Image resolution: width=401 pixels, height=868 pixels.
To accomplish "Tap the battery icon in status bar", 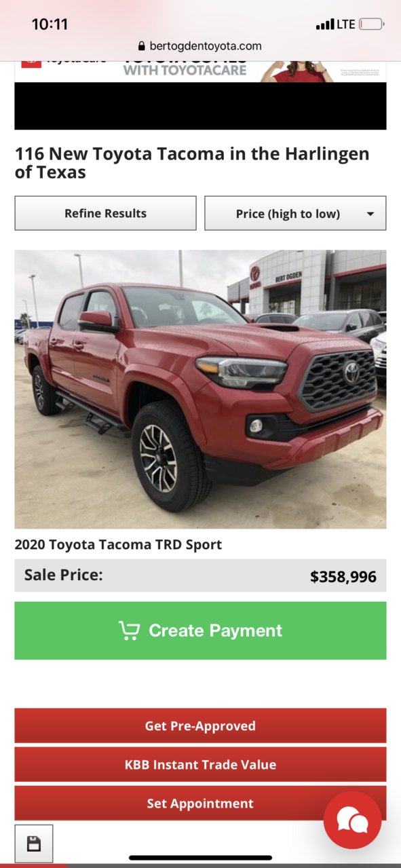I will coord(371,24).
